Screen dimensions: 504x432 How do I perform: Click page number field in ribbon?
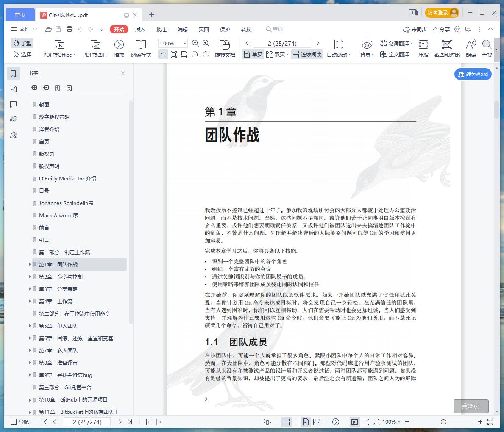pyautogui.click(x=282, y=43)
